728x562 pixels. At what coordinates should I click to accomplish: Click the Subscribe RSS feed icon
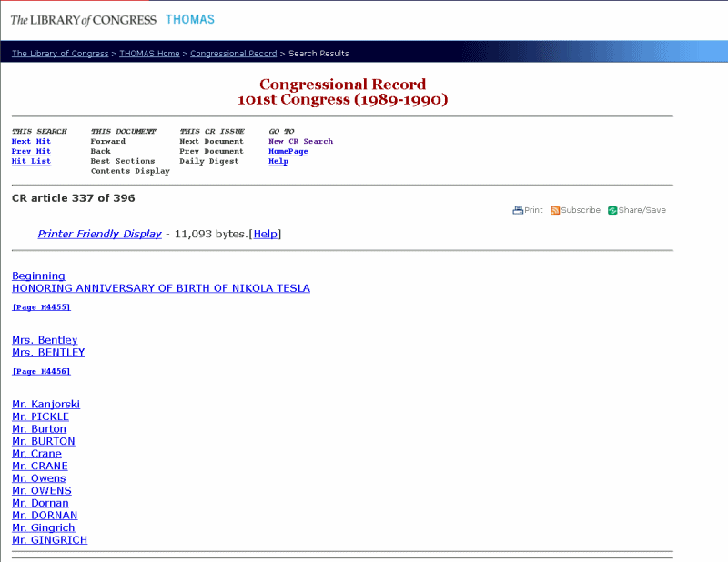tap(555, 210)
